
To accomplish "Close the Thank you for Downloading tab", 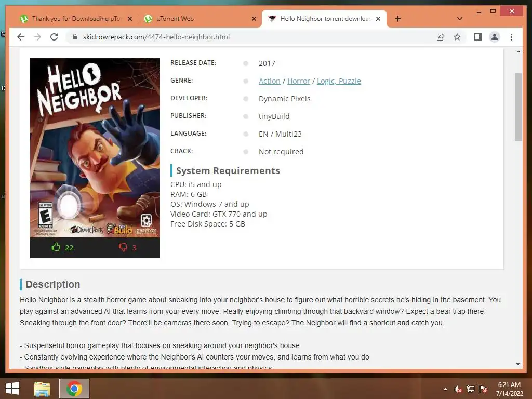I will click(129, 19).
